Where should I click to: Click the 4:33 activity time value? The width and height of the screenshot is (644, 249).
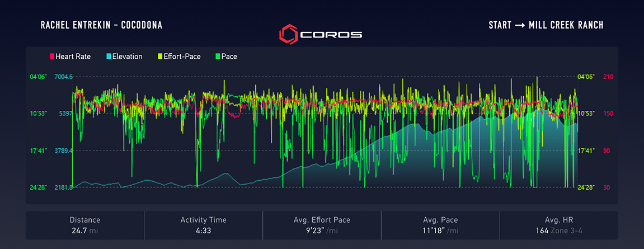(203, 231)
